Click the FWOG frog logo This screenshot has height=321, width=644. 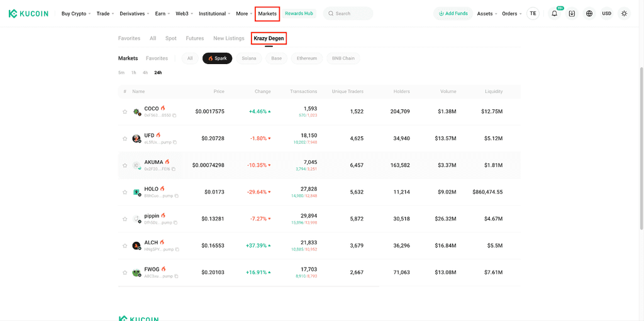[x=136, y=273]
